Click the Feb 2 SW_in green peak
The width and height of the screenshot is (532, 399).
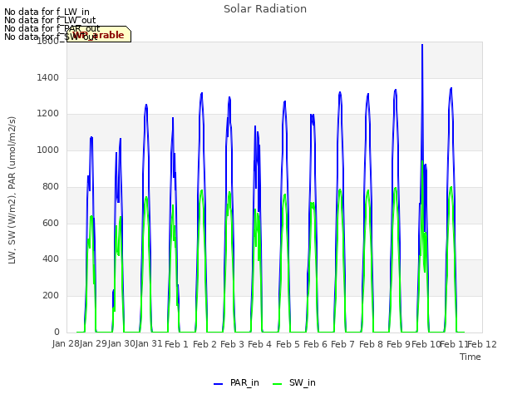(x=201, y=190)
